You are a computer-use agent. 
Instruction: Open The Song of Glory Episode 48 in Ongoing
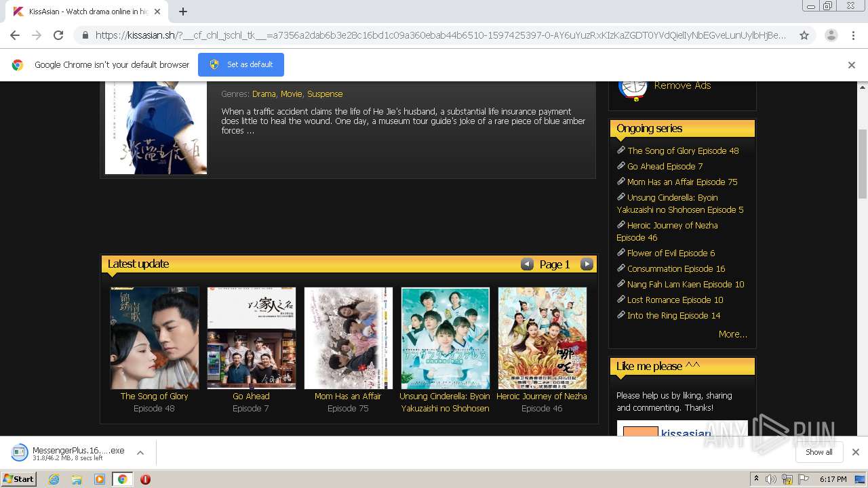[x=683, y=150]
